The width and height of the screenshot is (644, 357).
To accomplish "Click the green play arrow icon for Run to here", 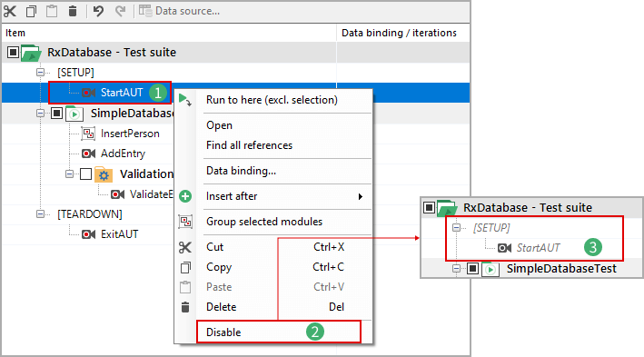I will 184,100.
